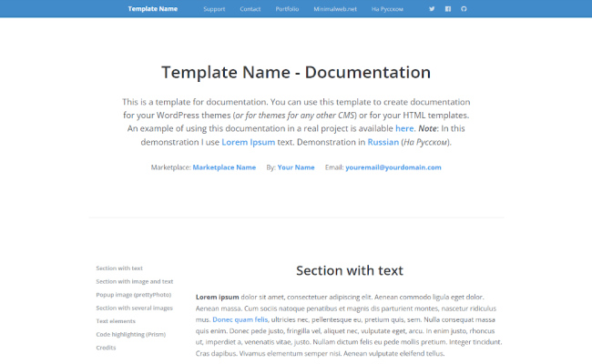Select 'Section with several images' sidebar item
Screen dimensions: 592x364
134,308
